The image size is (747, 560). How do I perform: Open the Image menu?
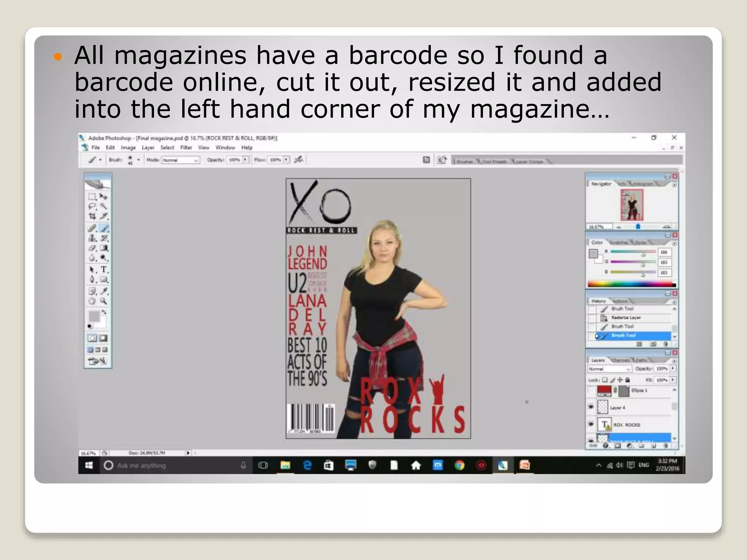[x=128, y=148]
